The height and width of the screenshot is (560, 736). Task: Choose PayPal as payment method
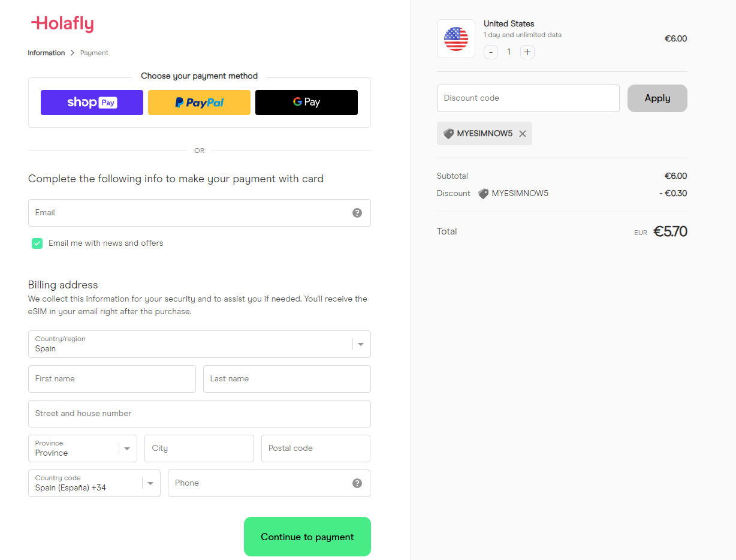tap(199, 103)
